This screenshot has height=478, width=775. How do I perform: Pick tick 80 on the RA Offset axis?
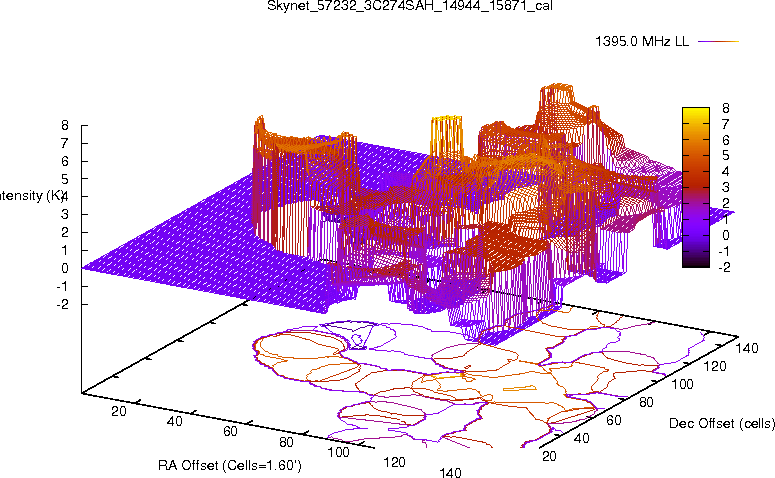pos(286,442)
